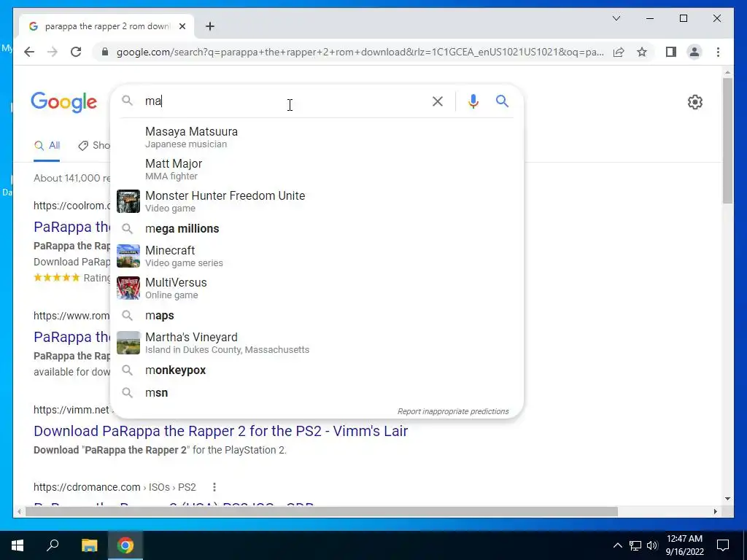Open Windows taskbar search
The image size is (747, 560).
[x=53, y=545]
